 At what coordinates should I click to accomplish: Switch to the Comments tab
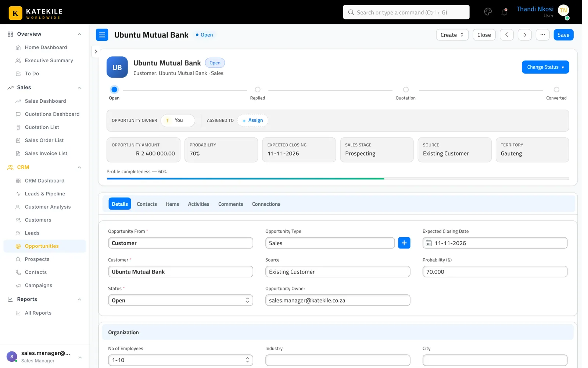click(x=230, y=204)
